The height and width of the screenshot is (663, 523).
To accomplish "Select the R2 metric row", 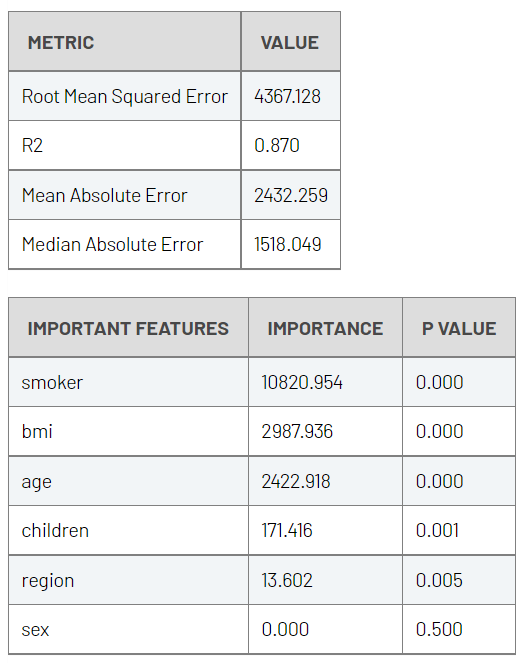I will (174, 145).
